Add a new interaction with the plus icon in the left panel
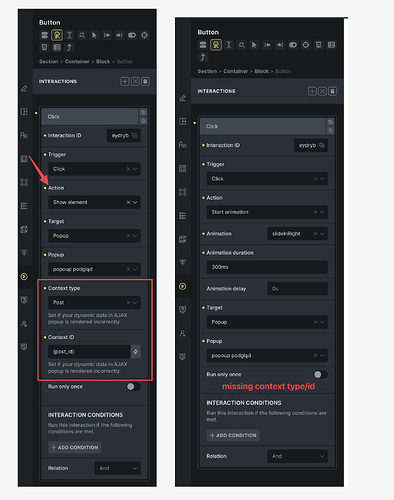This screenshot has height=500, width=394. click(125, 81)
